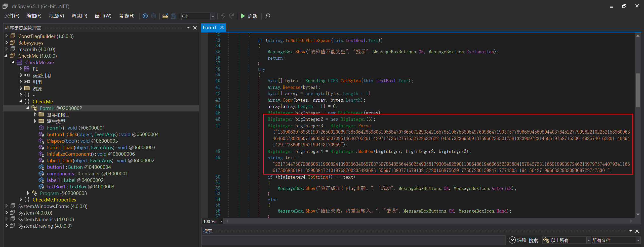Expand the Program class node

coord(28,193)
